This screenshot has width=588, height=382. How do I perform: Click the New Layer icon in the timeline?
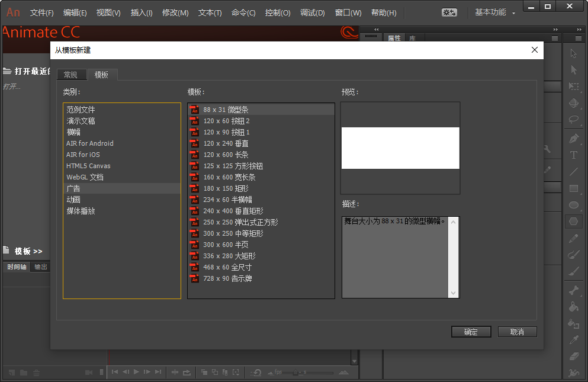click(x=12, y=373)
